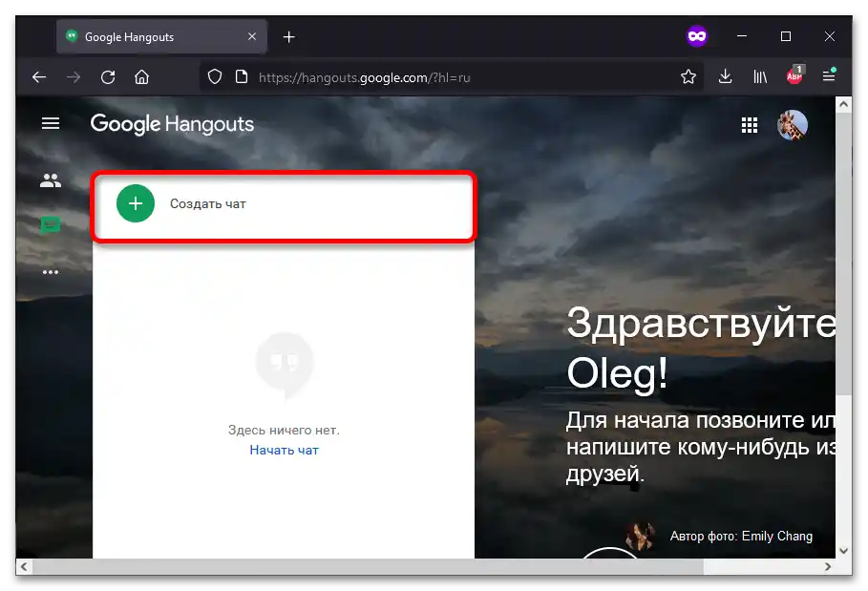Click the Google Hangouts logo
The width and height of the screenshot is (868, 591).
tap(172, 124)
